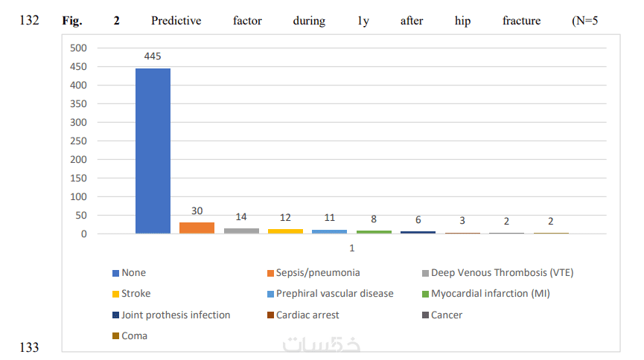Image resolution: width=644 pixels, height=360 pixels.
Task: Select the yellow bar labeled 12
Action: [x=285, y=231]
